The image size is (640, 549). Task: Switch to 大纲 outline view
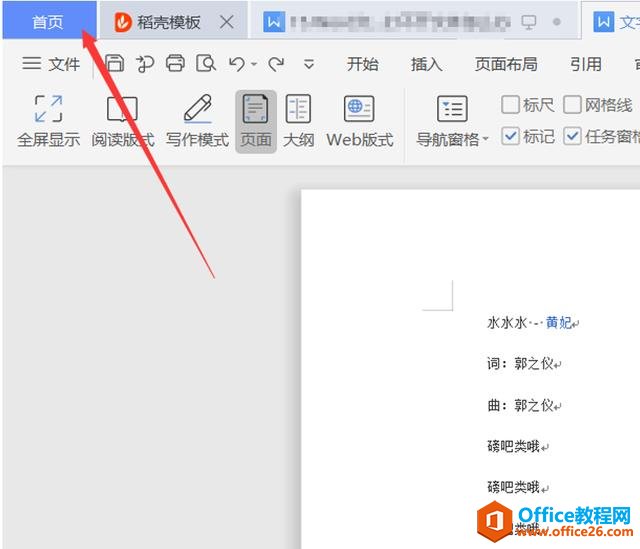click(298, 121)
